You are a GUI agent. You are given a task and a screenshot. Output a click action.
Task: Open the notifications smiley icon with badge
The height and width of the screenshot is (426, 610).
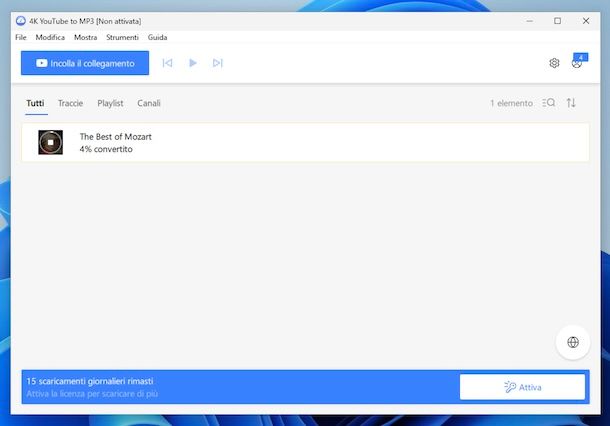click(578, 61)
